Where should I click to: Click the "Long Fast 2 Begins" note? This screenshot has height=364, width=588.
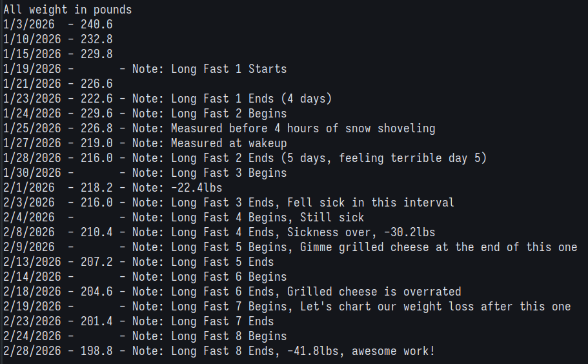coord(228,114)
